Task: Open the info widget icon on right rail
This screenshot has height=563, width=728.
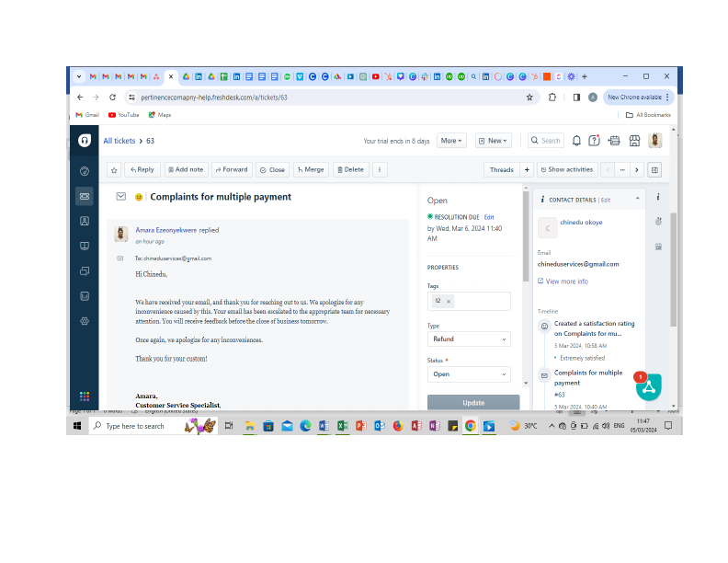Action: pos(658,197)
